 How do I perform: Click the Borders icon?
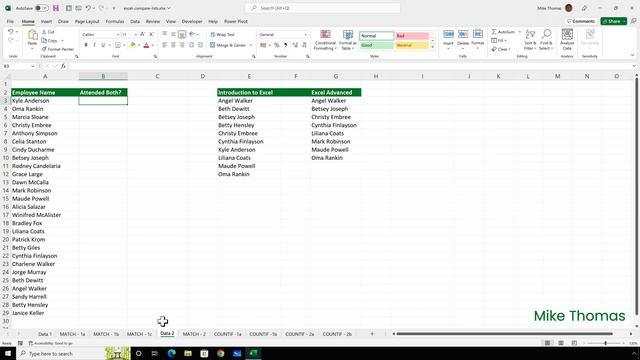point(118,45)
